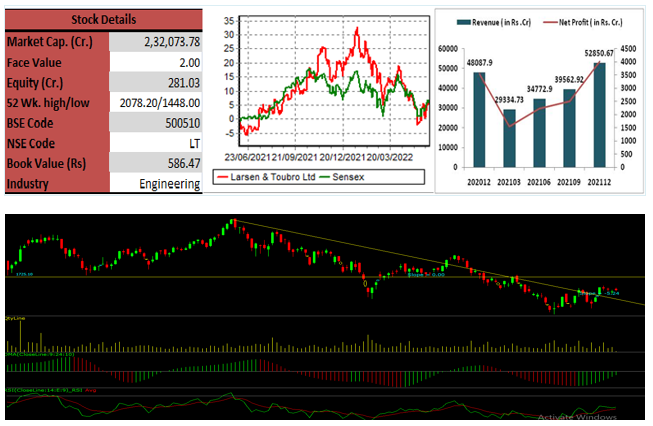Click equity value 281.03
The width and height of the screenshot is (653, 426).
tap(184, 83)
